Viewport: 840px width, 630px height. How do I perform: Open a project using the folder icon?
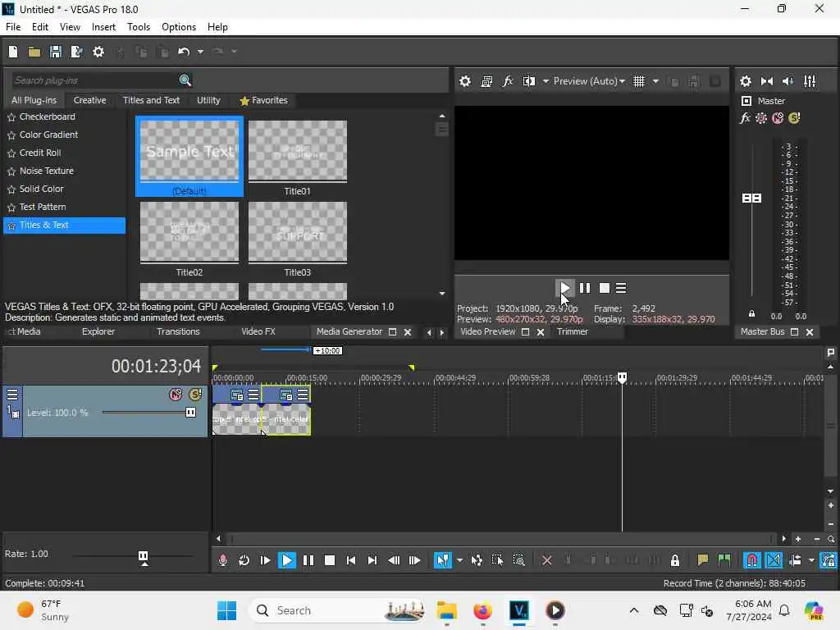coord(34,52)
